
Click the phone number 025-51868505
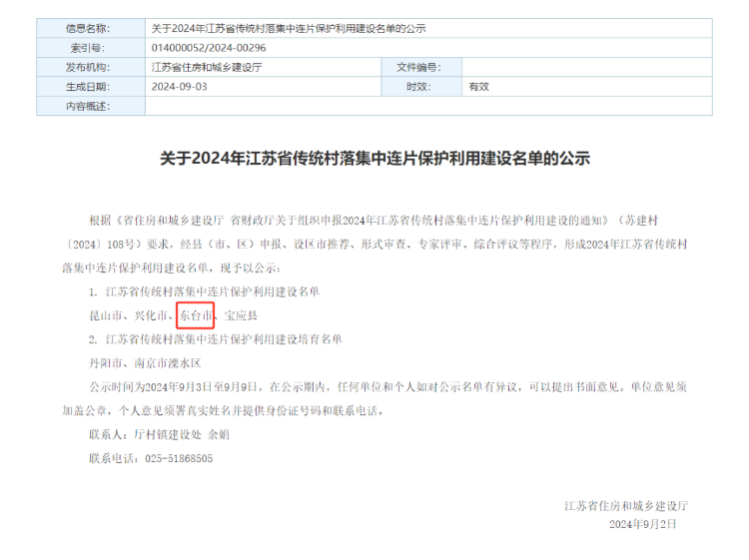click(x=179, y=458)
